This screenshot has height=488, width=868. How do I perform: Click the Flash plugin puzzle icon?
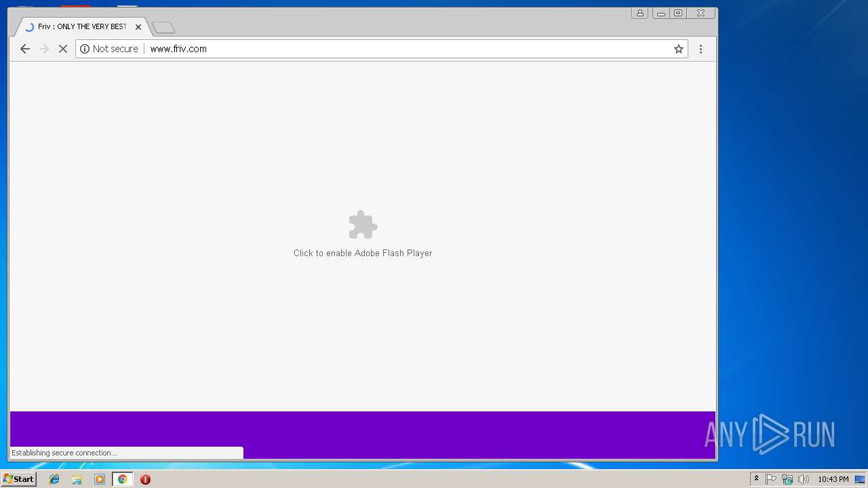point(363,225)
